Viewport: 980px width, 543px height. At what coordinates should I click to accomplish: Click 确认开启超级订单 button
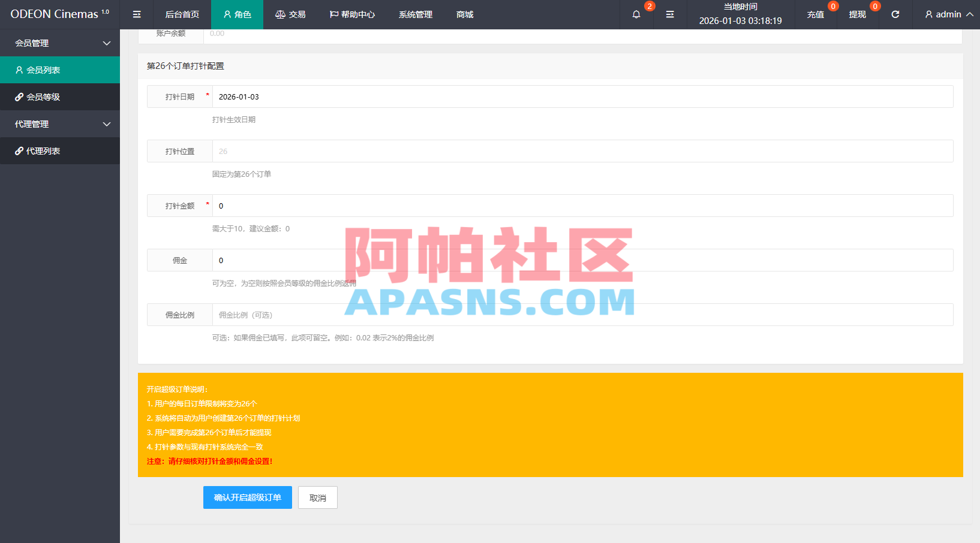[248, 497]
